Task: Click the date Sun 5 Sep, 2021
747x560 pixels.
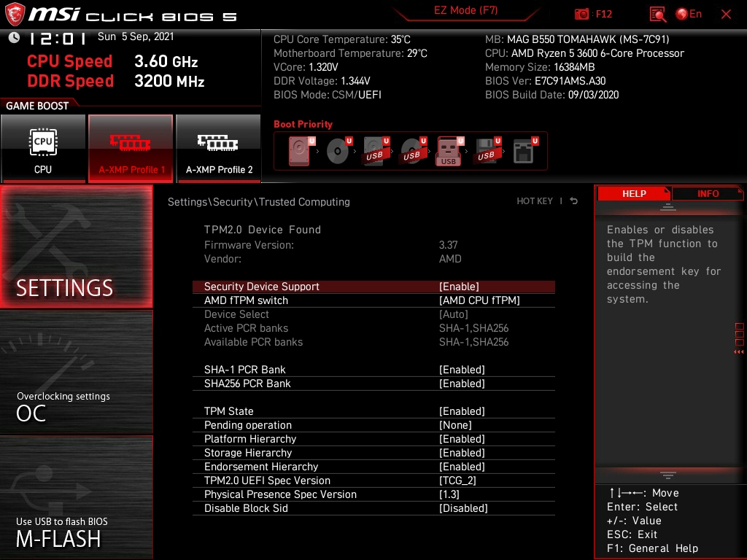Action: (136, 36)
